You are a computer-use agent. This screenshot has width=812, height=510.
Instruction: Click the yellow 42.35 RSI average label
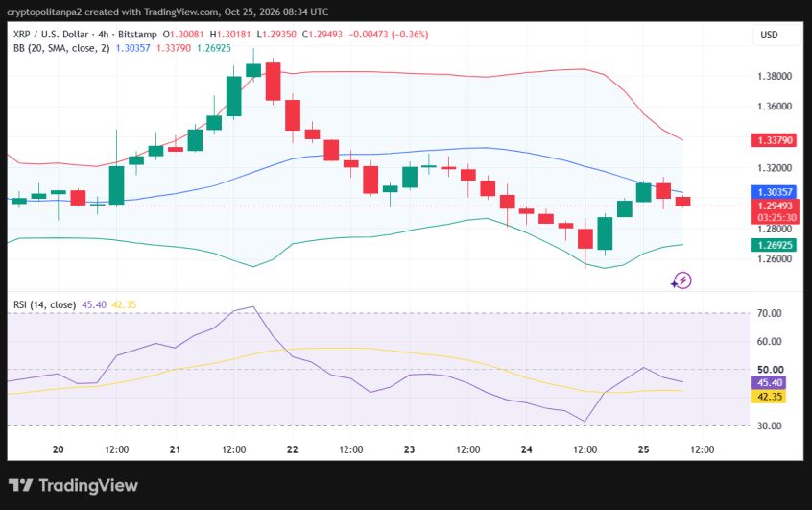770,397
